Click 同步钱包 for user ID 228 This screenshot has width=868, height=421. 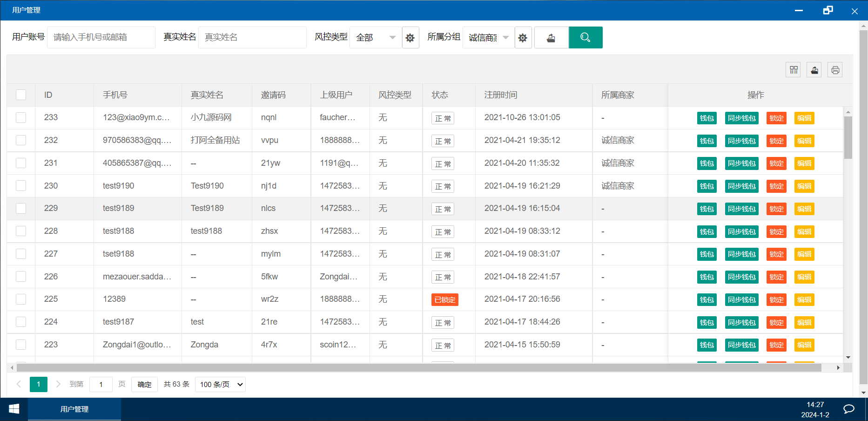[x=742, y=232]
